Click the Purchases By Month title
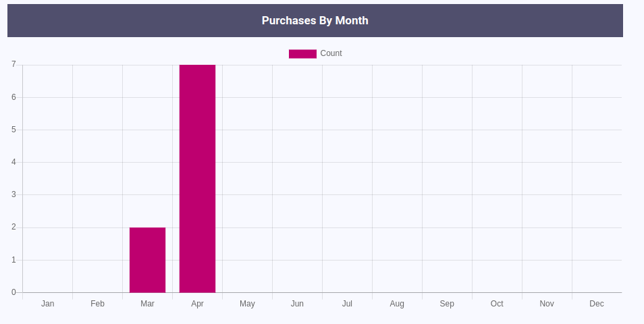644x324 pixels. (x=315, y=20)
